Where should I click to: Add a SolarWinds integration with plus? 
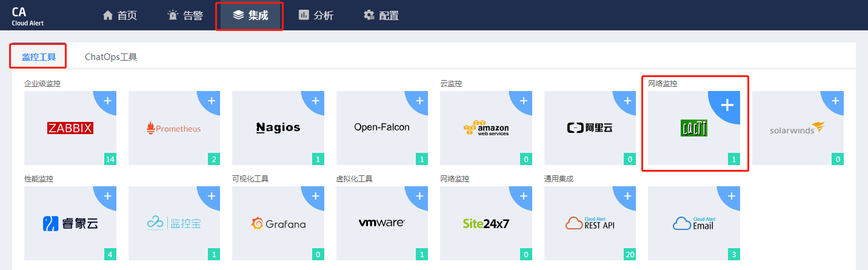(835, 101)
